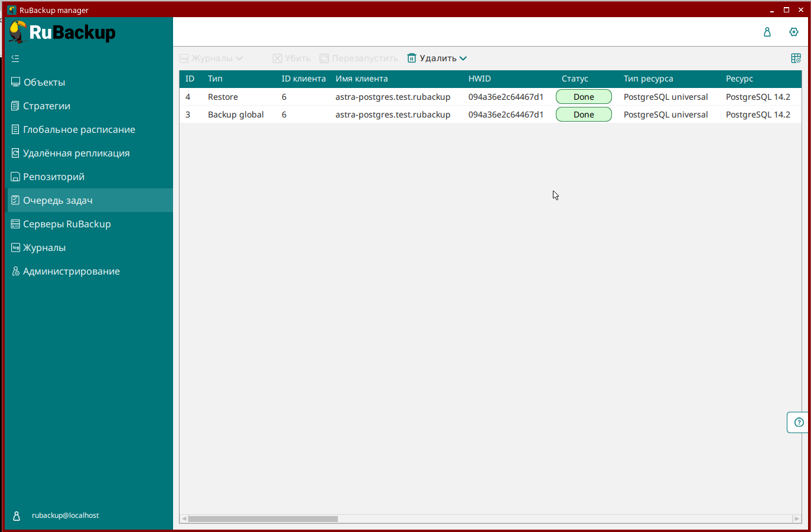
Task: Click the user profile icon in the top bar
Action: coord(767,32)
